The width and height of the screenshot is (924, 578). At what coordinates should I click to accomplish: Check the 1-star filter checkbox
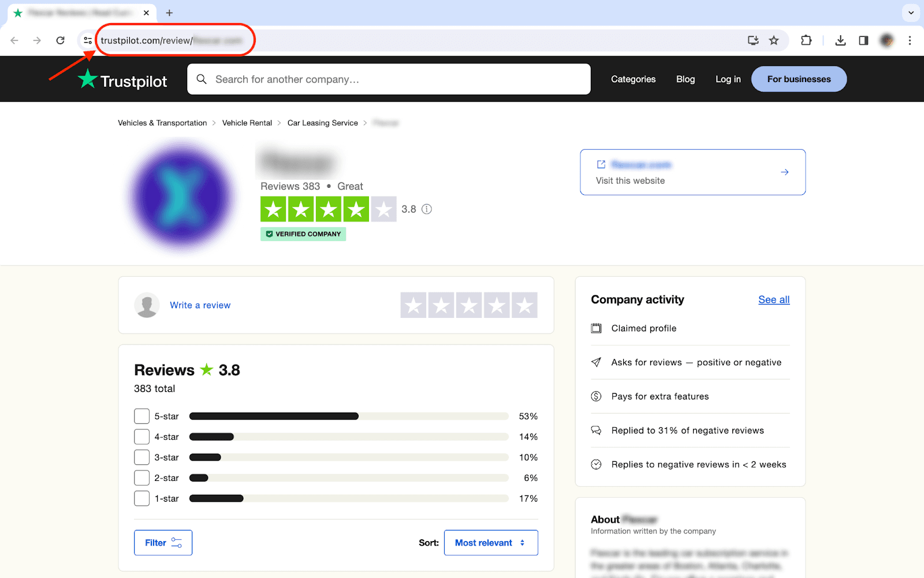point(141,498)
